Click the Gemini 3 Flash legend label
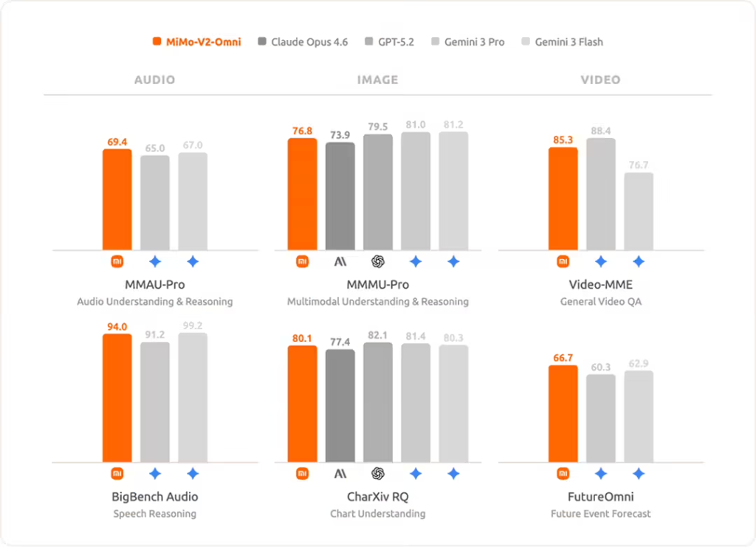 (x=568, y=42)
